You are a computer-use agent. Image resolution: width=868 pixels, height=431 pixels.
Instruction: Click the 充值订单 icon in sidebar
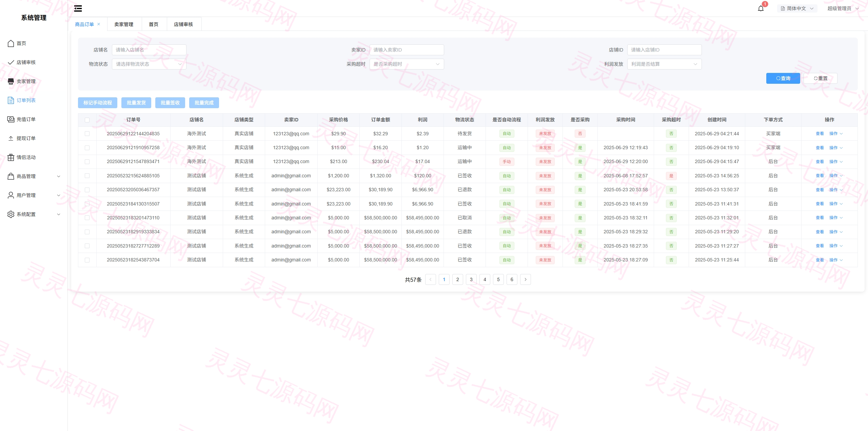coord(11,119)
